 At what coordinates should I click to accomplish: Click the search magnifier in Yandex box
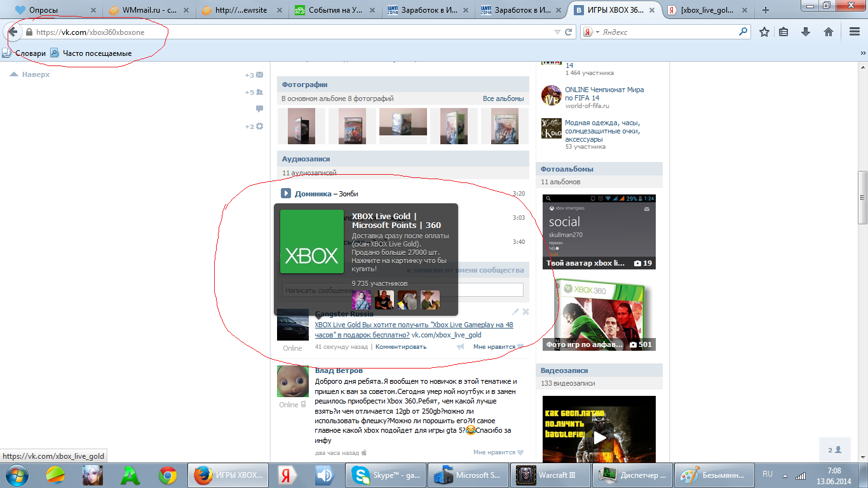(x=743, y=32)
